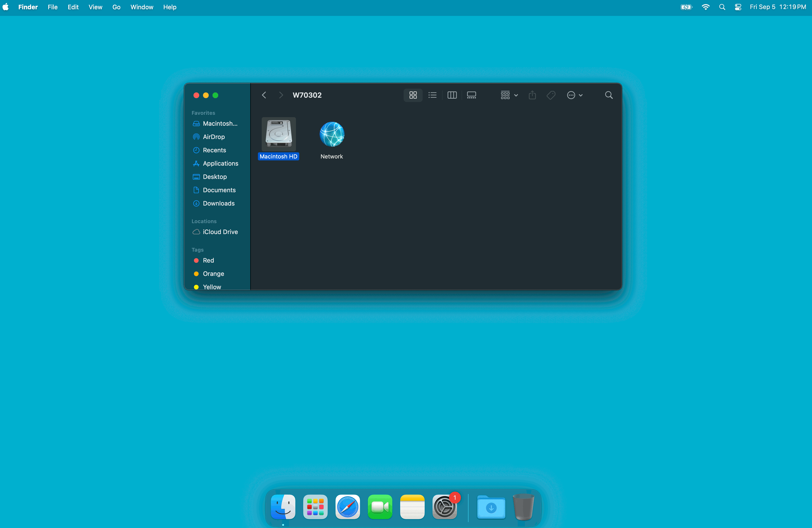Click the Finder window search icon

(609, 95)
